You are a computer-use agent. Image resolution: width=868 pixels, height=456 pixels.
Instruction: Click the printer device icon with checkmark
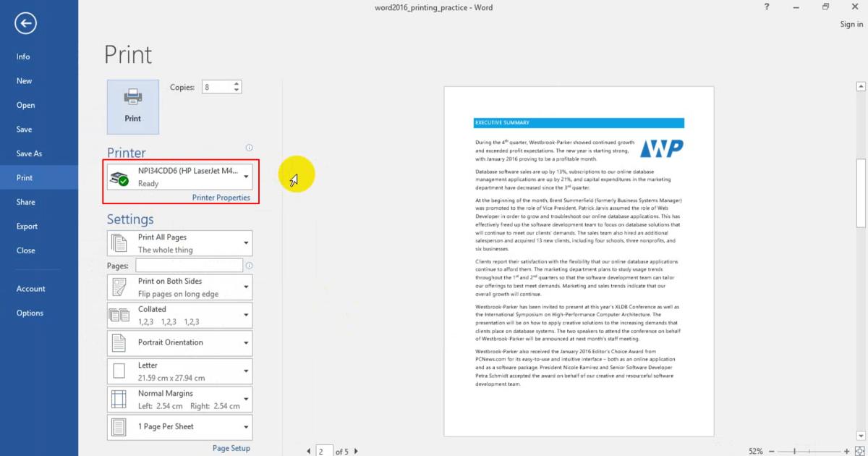[x=119, y=177]
